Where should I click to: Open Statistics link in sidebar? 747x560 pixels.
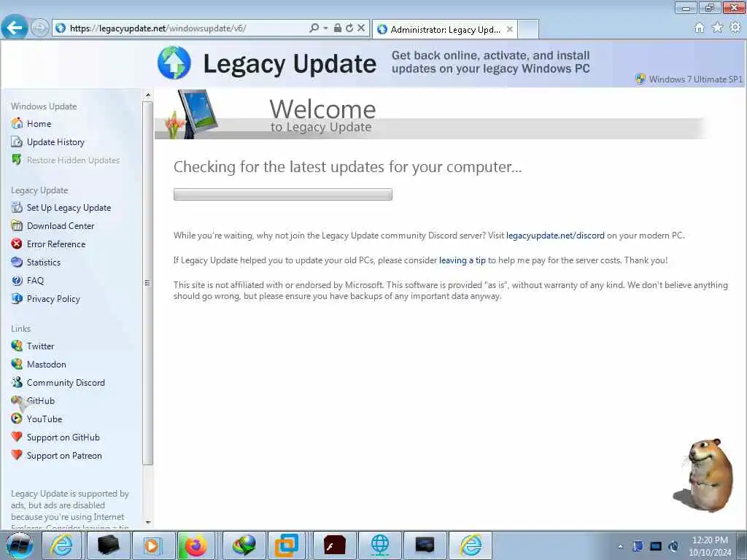pos(43,262)
